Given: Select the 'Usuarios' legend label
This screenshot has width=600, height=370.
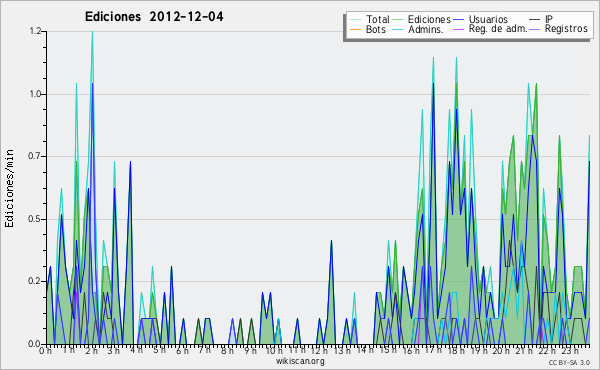Looking at the screenshot, I should pyautogui.click(x=488, y=19).
